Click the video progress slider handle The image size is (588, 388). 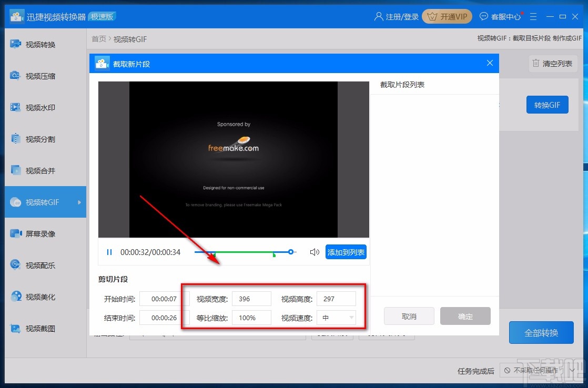tap(290, 252)
